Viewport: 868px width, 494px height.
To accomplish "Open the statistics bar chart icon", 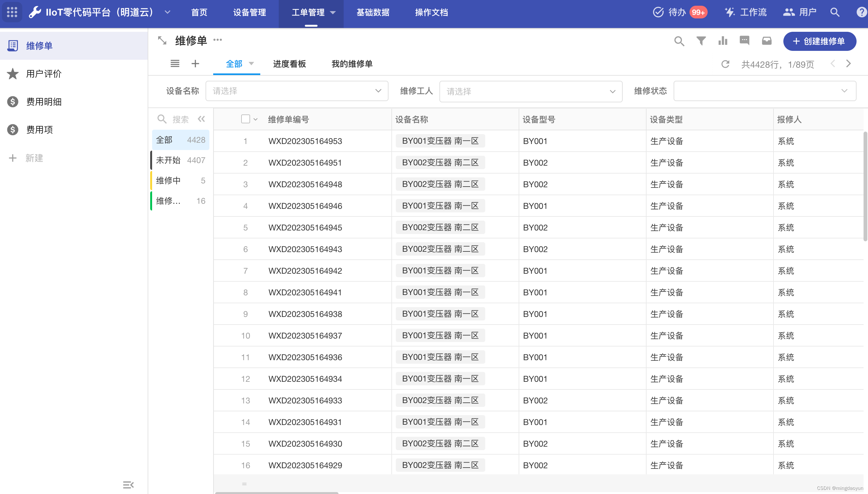I will coord(723,41).
